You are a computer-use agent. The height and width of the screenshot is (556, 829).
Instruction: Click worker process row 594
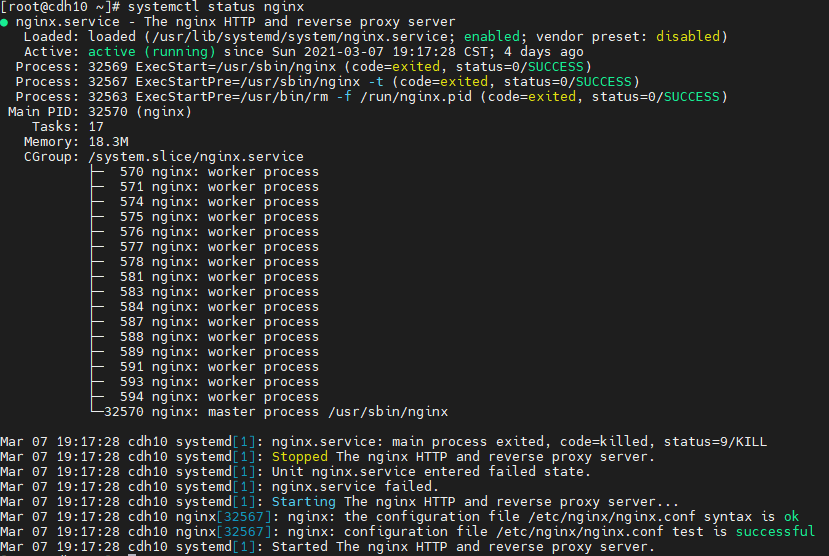[x=205, y=397]
